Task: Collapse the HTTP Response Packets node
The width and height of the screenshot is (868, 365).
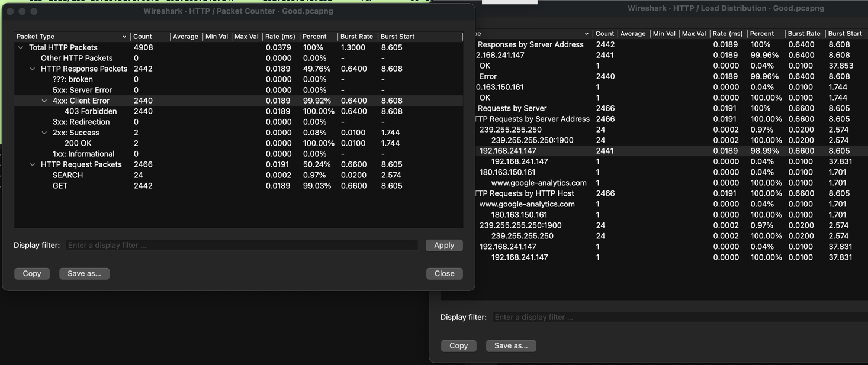Action: coord(33,69)
